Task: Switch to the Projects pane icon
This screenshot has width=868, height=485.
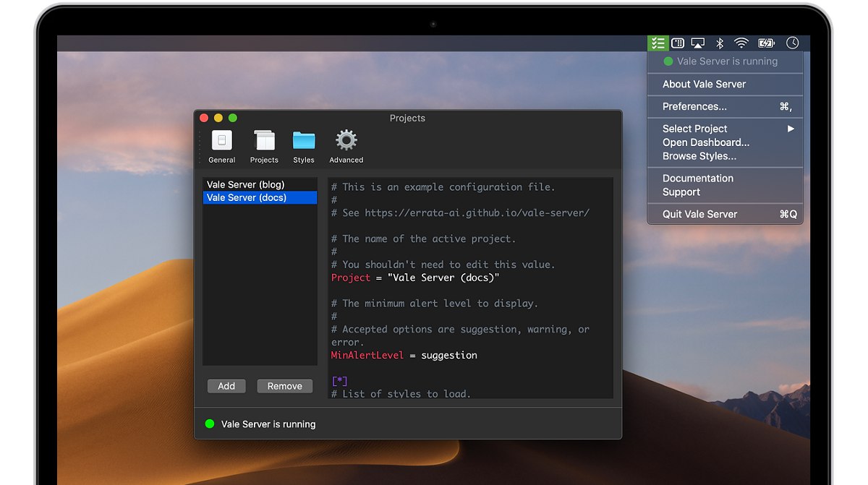Action: [264, 147]
